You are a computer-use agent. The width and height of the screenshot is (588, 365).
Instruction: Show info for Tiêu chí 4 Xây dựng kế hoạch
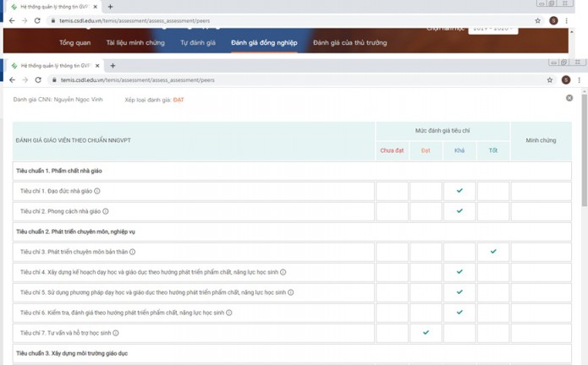click(x=283, y=272)
